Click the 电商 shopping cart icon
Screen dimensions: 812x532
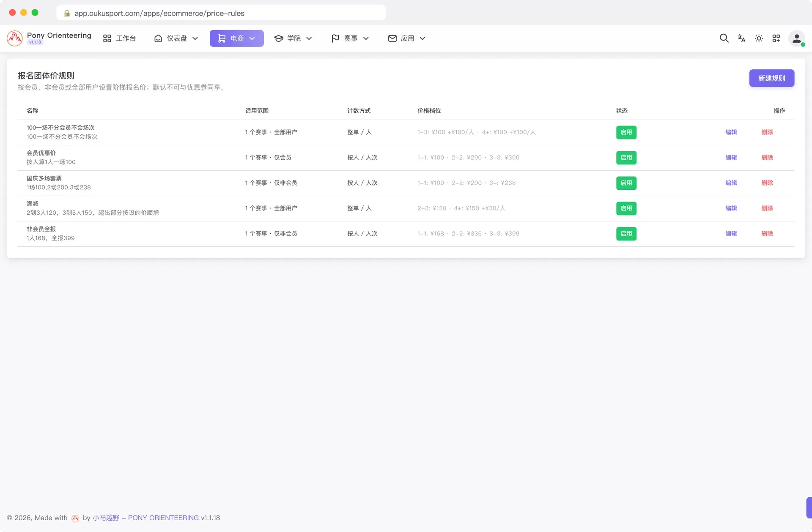222,38
